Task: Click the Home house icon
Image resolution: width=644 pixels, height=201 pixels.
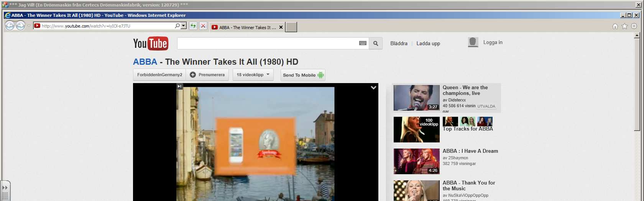Action: coord(615,26)
